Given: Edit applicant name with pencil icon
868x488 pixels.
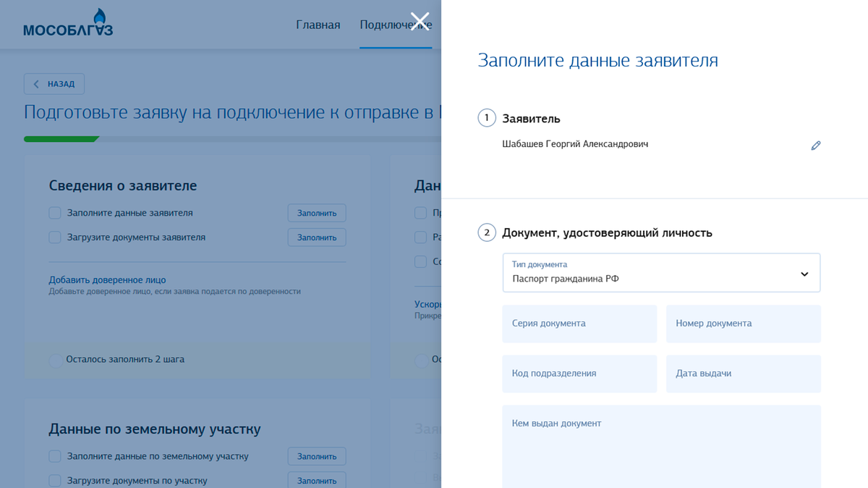Looking at the screenshot, I should [x=816, y=146].
